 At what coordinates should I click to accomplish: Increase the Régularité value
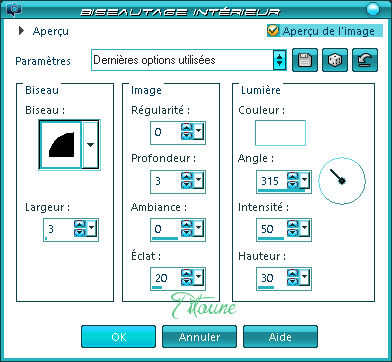[186, 128]
